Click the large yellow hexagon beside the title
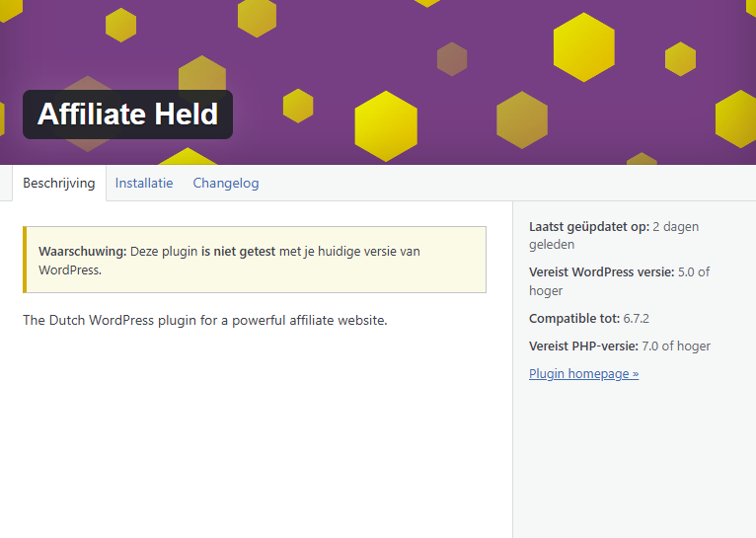The width and height of the screenshot is (756, 538). pos(386,125)
